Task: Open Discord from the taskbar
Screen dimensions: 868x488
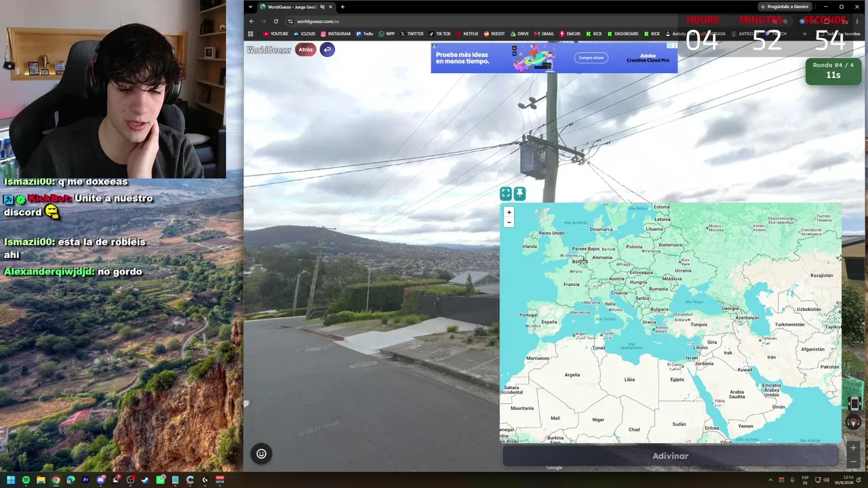Action: pyautogui.click(x=100, y=480)
